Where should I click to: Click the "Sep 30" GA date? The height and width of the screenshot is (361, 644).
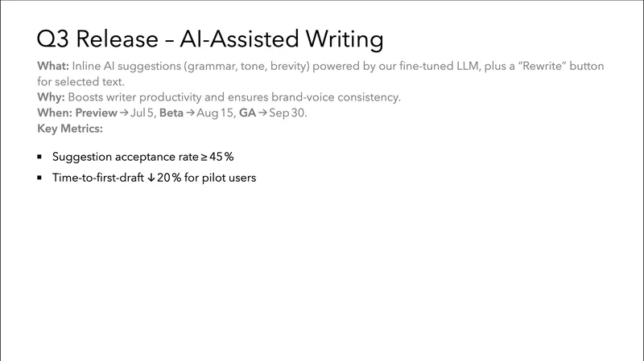point(288,113)
